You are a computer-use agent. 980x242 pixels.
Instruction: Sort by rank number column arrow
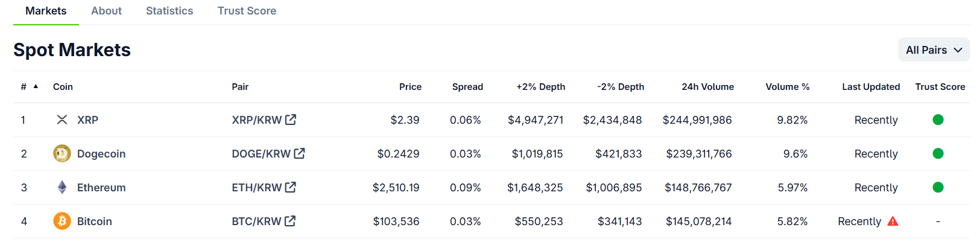click(36, 86)
